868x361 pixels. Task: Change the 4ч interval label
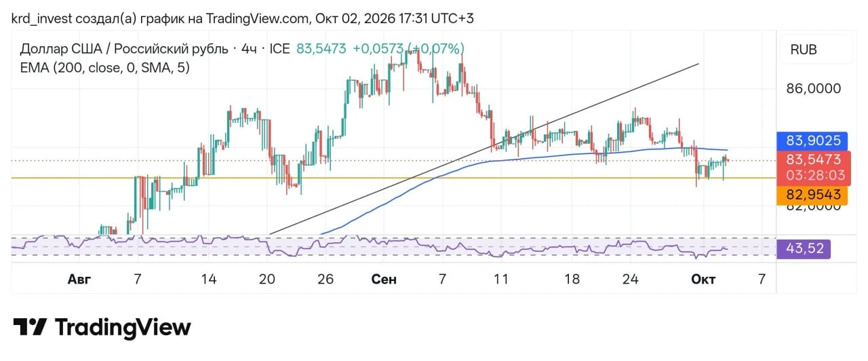[x=250, y=49]
